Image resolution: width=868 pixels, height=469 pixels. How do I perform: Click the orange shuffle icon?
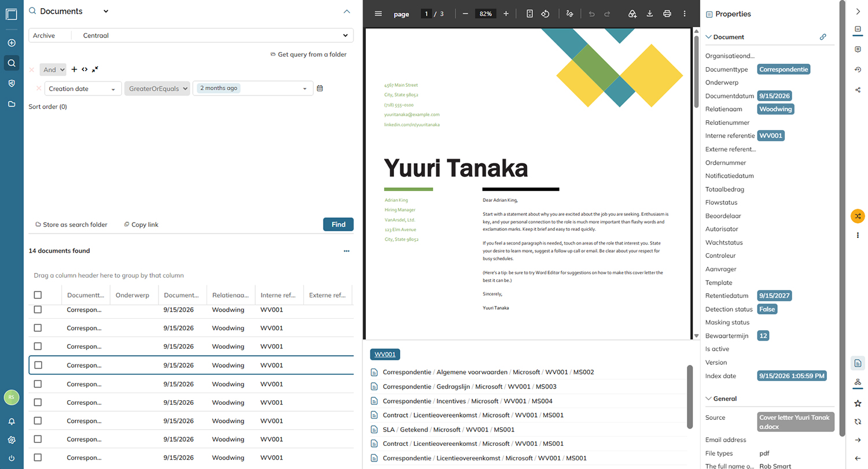(x=858, y=216)
